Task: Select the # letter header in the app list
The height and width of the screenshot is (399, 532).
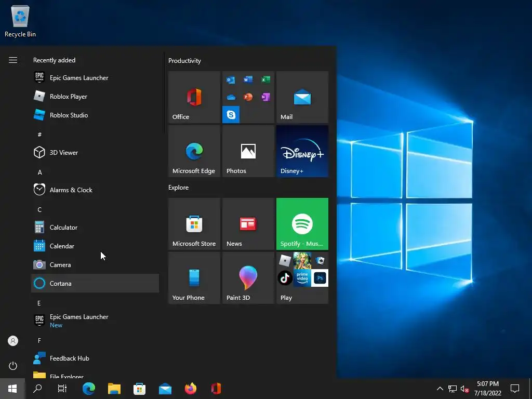Action: (x=39, y=135)
